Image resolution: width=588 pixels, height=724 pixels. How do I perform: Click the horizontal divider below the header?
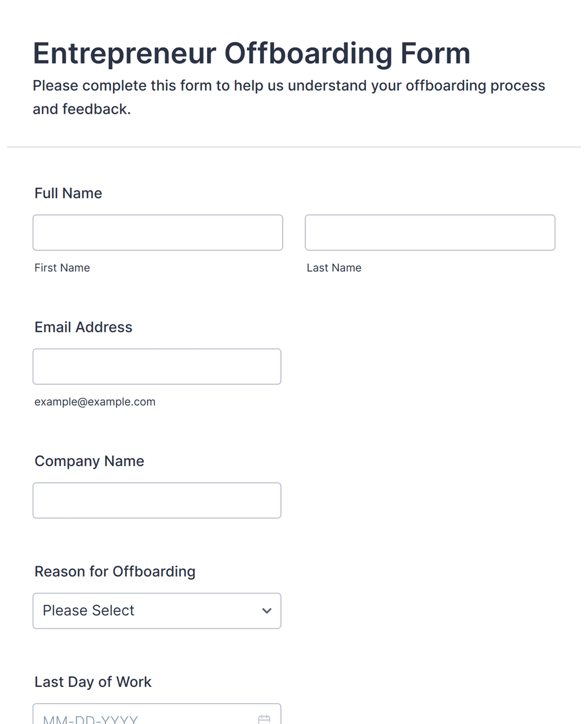(294, 147)
